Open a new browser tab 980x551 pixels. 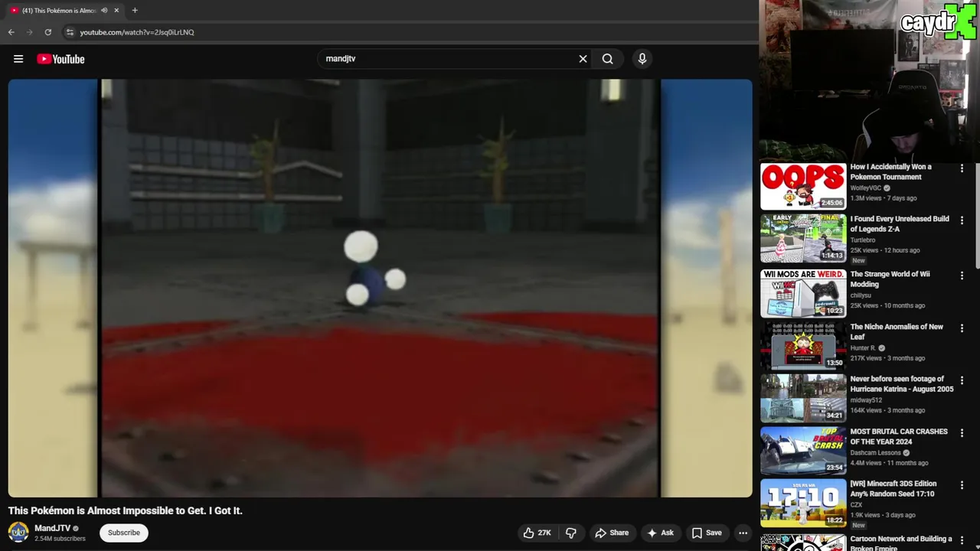(x=135, y=11)
